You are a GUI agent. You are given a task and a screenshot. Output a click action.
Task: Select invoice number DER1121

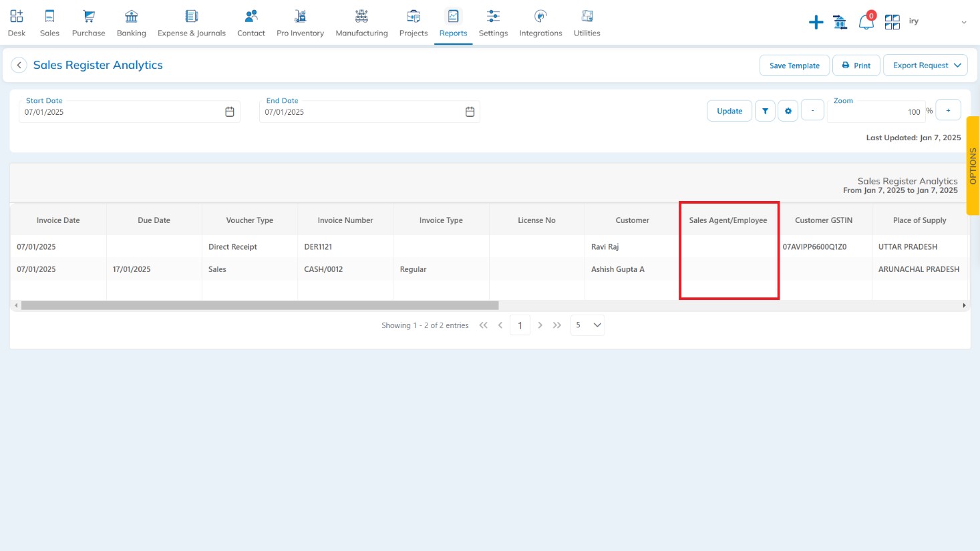(318, 247)
